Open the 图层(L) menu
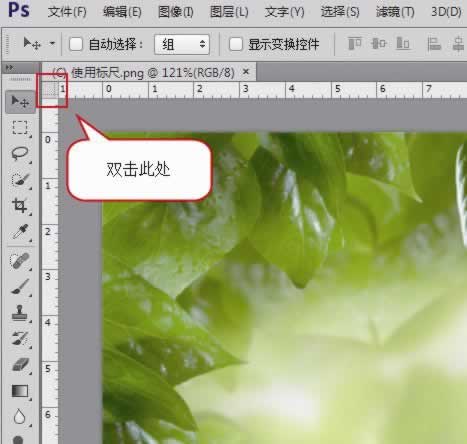The width and height of the screenshot is (467, 444). pos(229,12)
